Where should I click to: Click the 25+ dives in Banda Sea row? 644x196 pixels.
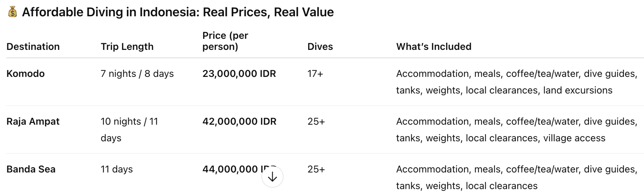point(316,169)
